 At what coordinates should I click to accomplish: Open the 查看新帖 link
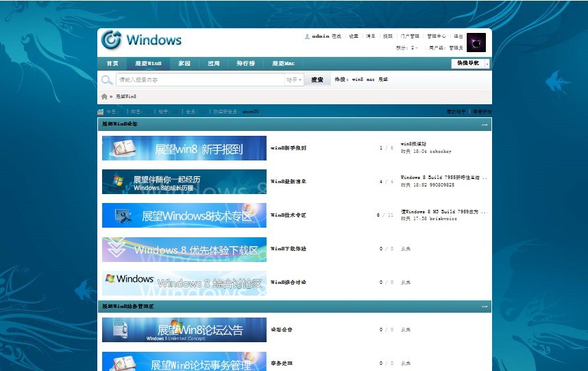[x=482, y=112]
